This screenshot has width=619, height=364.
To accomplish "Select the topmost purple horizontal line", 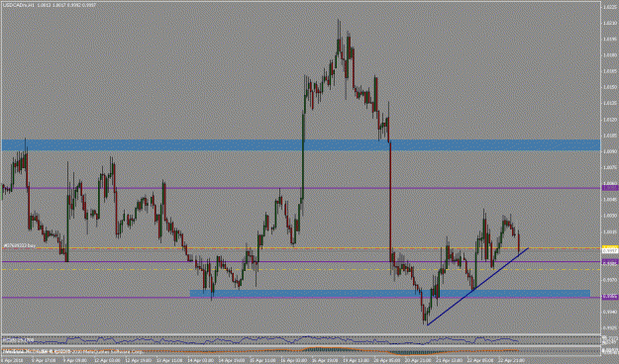I will [301, 188].
